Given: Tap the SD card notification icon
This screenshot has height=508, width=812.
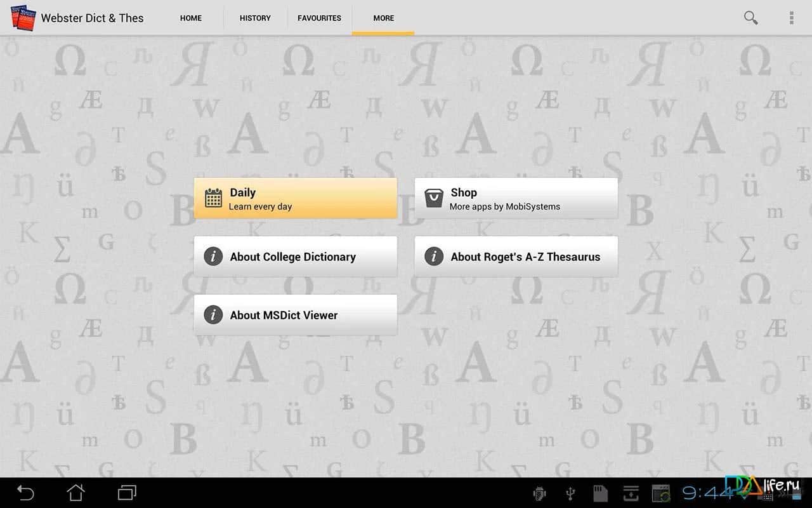Looking at the screenshot, I should tap(599, 493).
